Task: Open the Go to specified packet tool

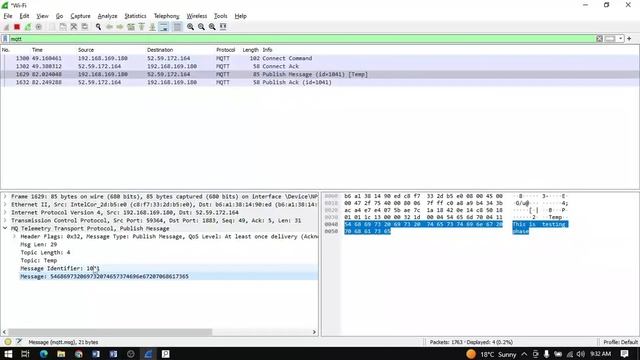Action: point(131,27)
